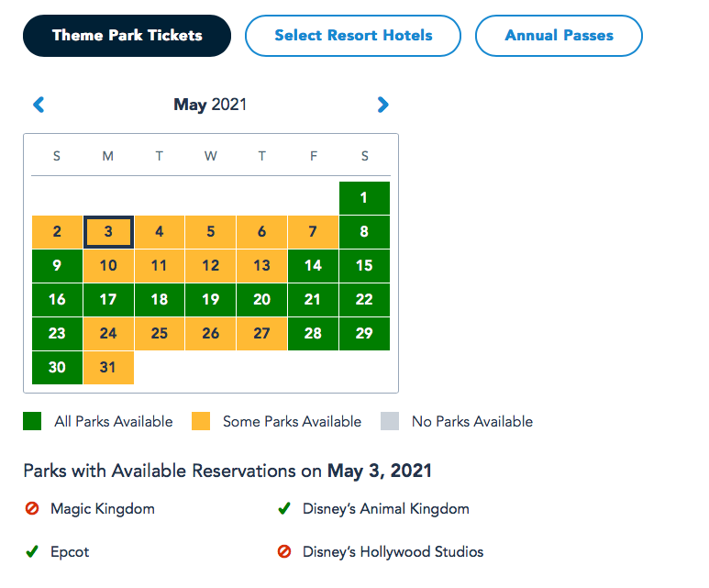Open the Select Resort Hotels tab
709x588 pixels.
coord(353,36)
